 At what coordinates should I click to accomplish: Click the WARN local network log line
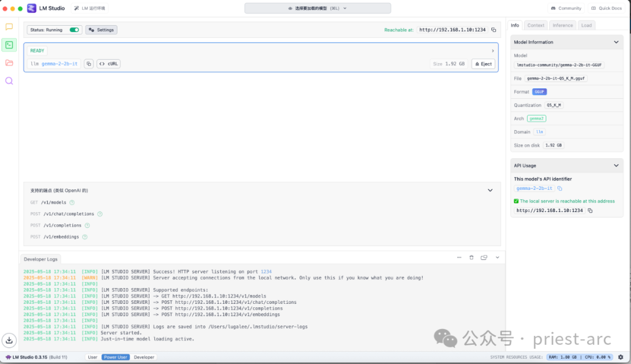tap(223, 278)
